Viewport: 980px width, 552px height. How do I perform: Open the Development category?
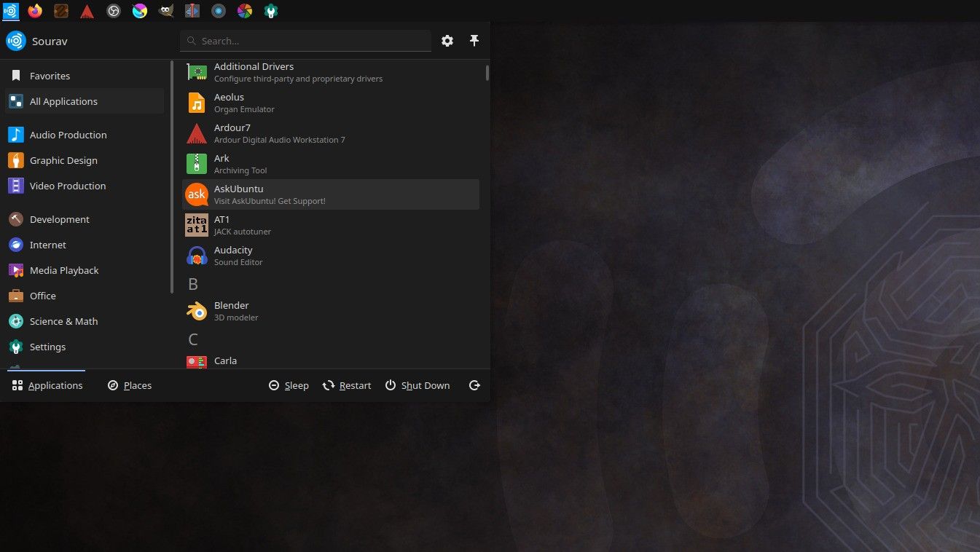click(x=59, y=219)
